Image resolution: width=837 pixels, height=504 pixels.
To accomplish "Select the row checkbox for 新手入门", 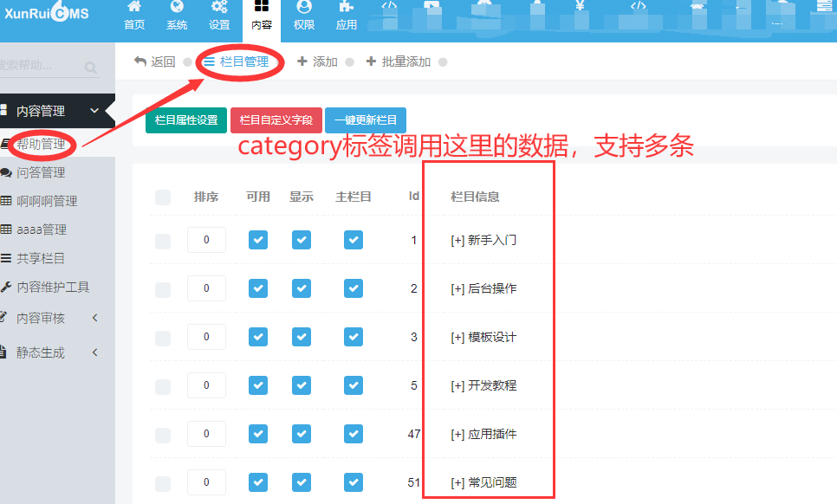I will 163,241.
